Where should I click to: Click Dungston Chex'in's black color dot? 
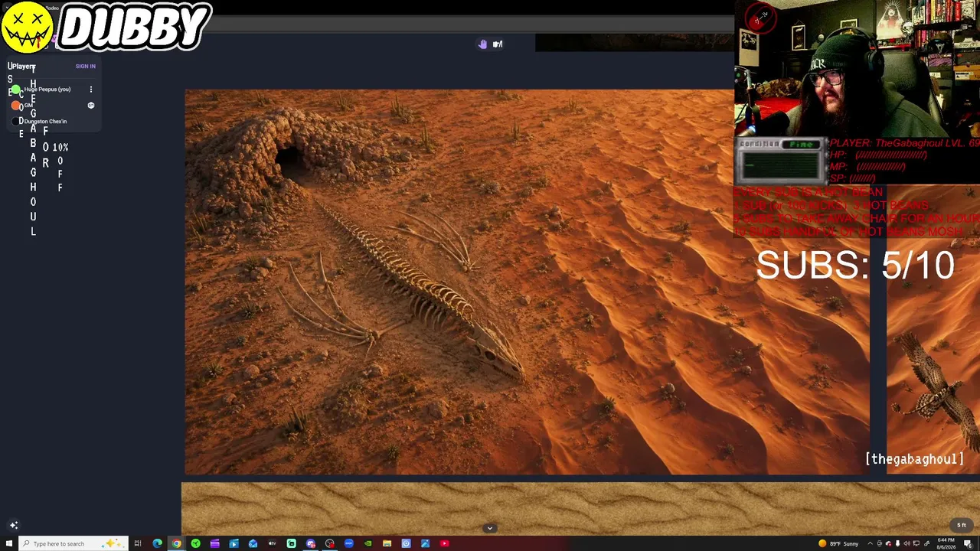pos(15,121)
